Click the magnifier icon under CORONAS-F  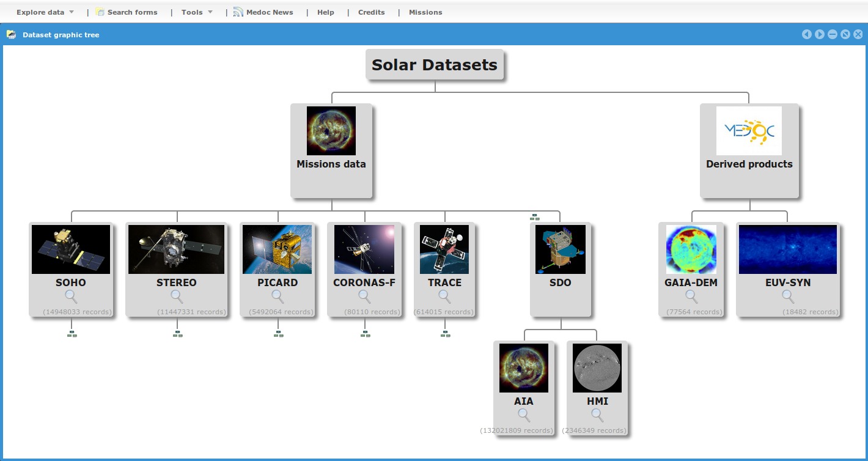coord(364,297)
